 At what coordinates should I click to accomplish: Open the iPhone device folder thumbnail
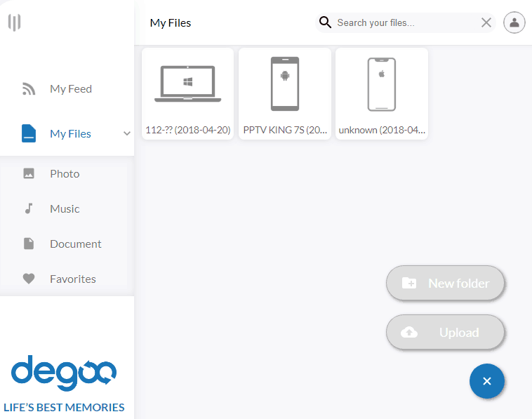[x=382, y=84]
